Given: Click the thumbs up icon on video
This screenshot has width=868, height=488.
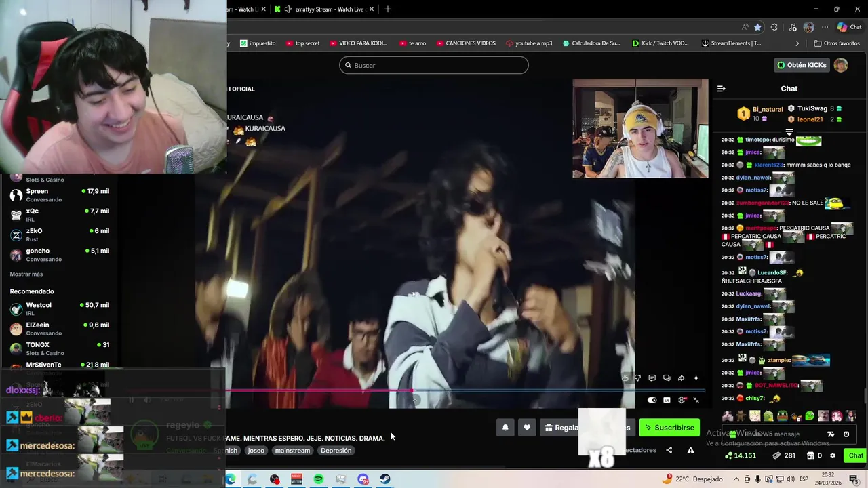Looking at the screenshot, I should 625,378.
